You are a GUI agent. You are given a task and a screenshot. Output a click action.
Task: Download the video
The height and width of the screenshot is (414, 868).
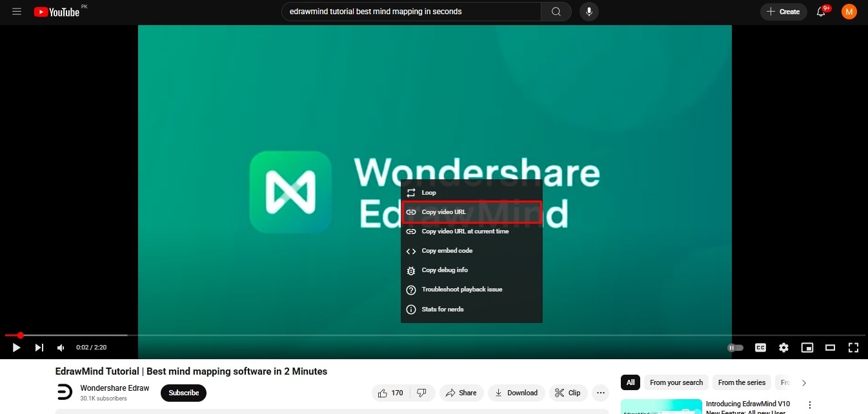pos(516,393)
